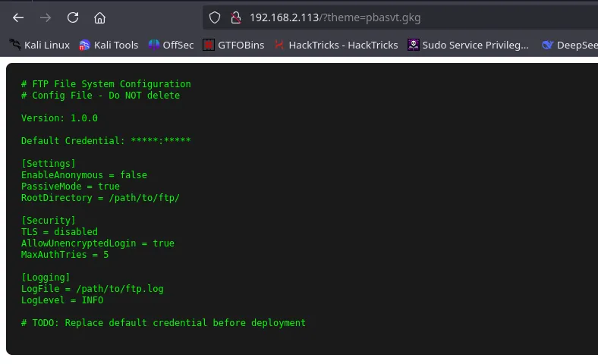This screenshot has height=364, width=598.
Task: Open the Kali Linux bookmark
Action: tap(39, 45)
